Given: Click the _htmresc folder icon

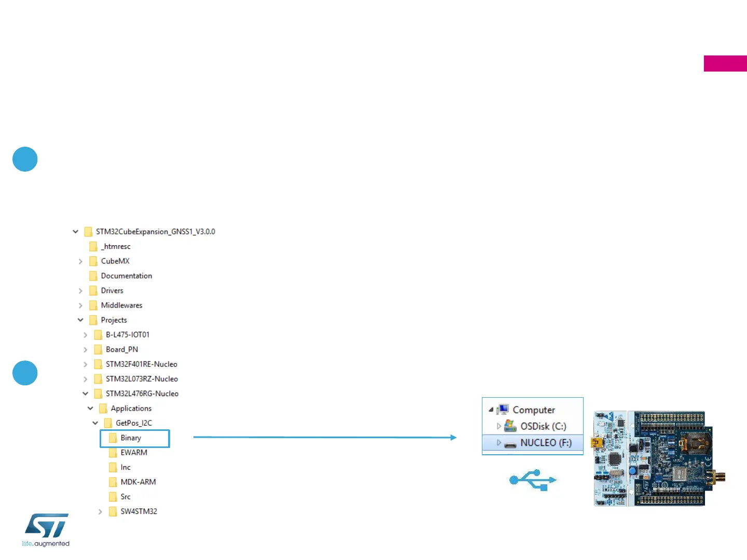Looking at the screenshot, I should [x=93, y=246].
